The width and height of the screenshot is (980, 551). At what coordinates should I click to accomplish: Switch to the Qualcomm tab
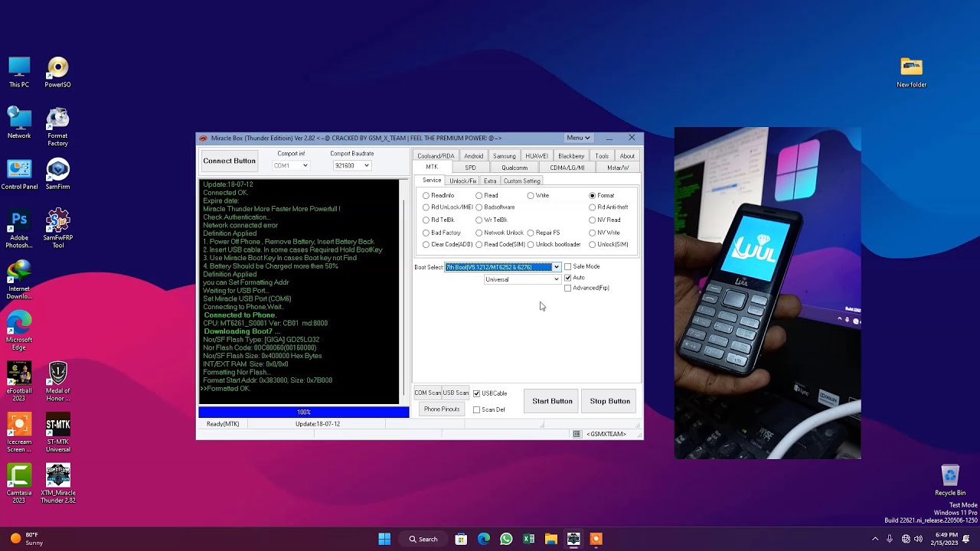coord(514,168)
